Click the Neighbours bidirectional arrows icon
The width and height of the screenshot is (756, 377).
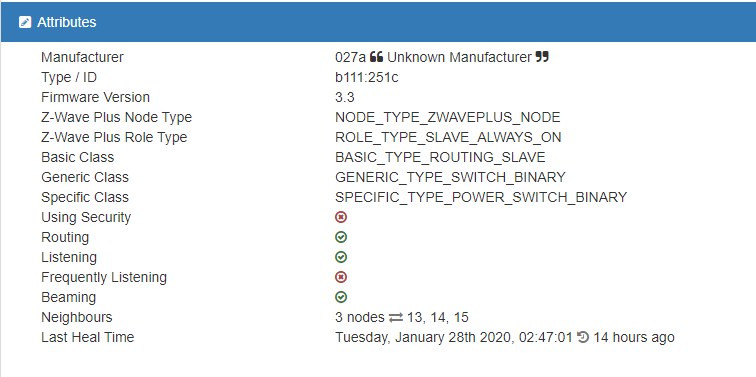(x=396, y=318)
